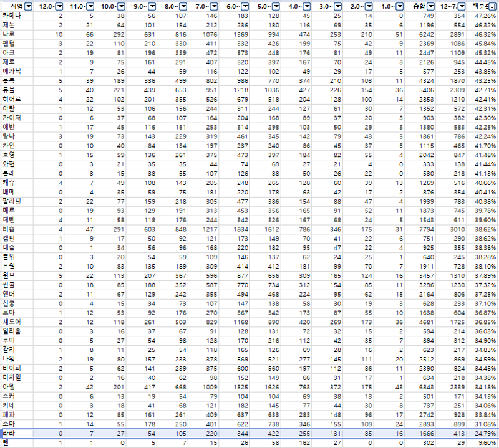Screen dimensions: 499x448
Task: Select the 비숍 job name cell
Action: 17,229
